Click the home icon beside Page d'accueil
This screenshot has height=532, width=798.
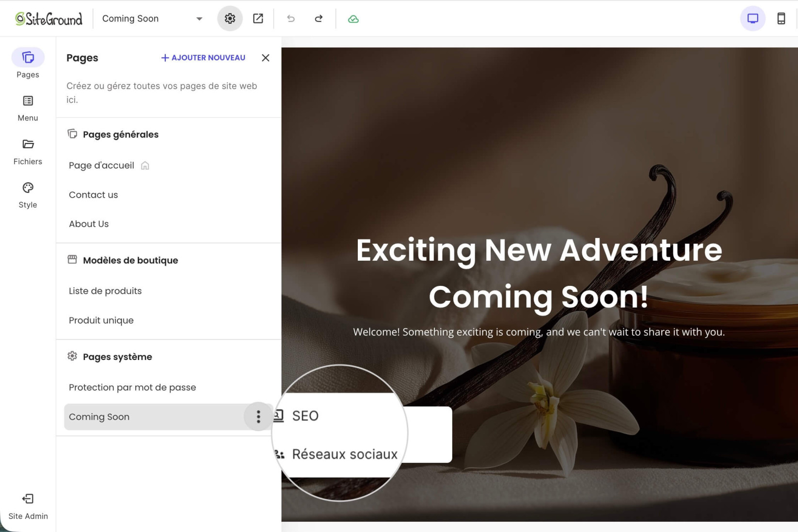[145, 166]
